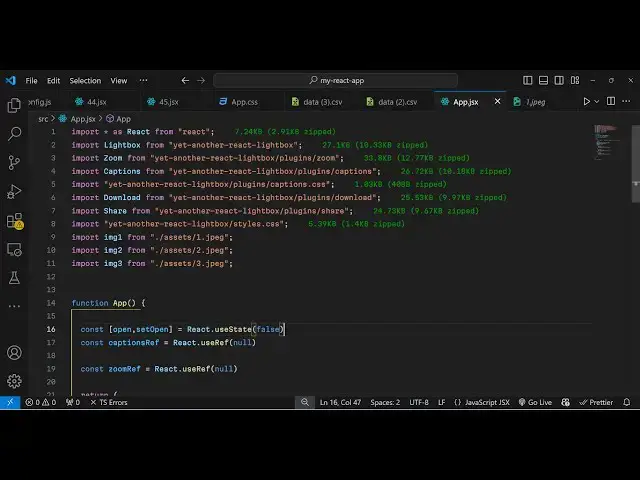The image size is (640, 480).
Task: Toggle the secondary side bar layout icon
Action: (559, 80)
